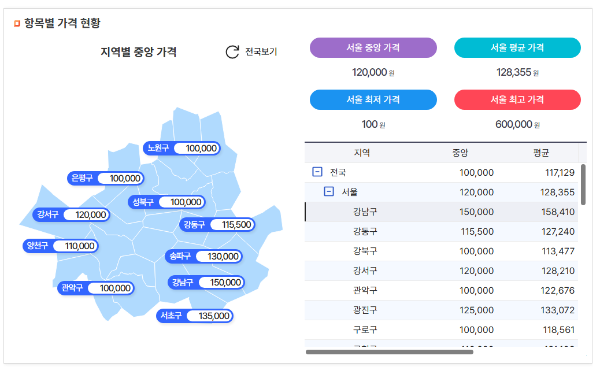The image size is (600, 368).
Task: Click the 강서구 map label
Action: pyautogui.click(x=72, y=215)
